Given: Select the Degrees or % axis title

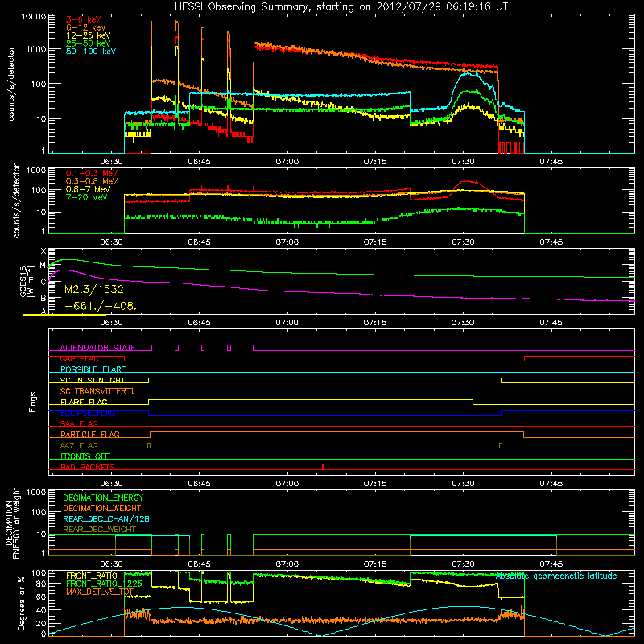Looking at the screenshot, I should tap(21, 603).
